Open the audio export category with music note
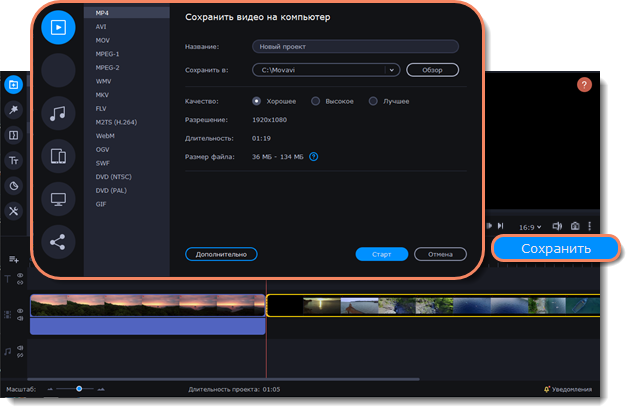 tap(58, 113)
